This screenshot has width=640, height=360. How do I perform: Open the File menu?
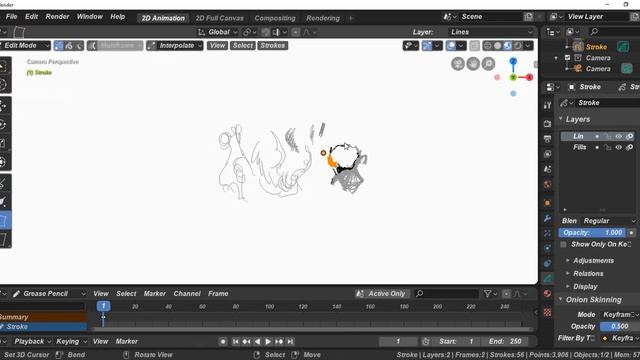click(11, 17)
